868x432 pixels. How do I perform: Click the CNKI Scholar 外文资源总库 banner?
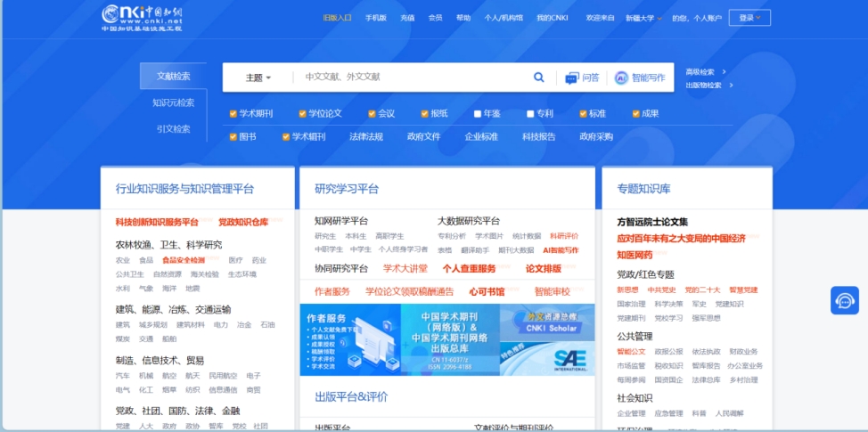tap(547, 322)
